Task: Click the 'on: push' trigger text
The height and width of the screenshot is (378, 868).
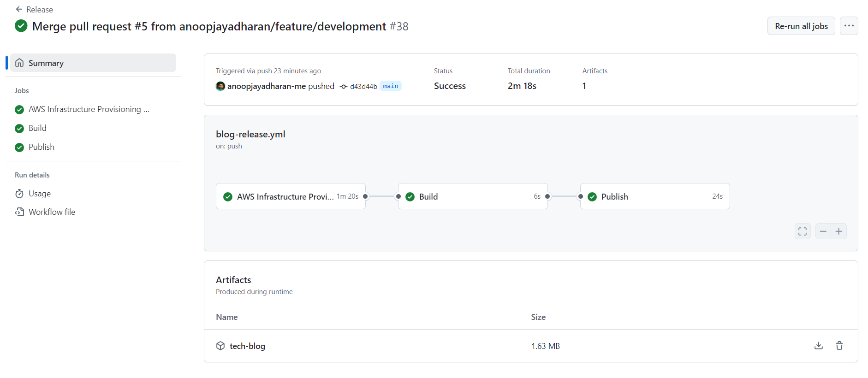Action: click(229, 146)
